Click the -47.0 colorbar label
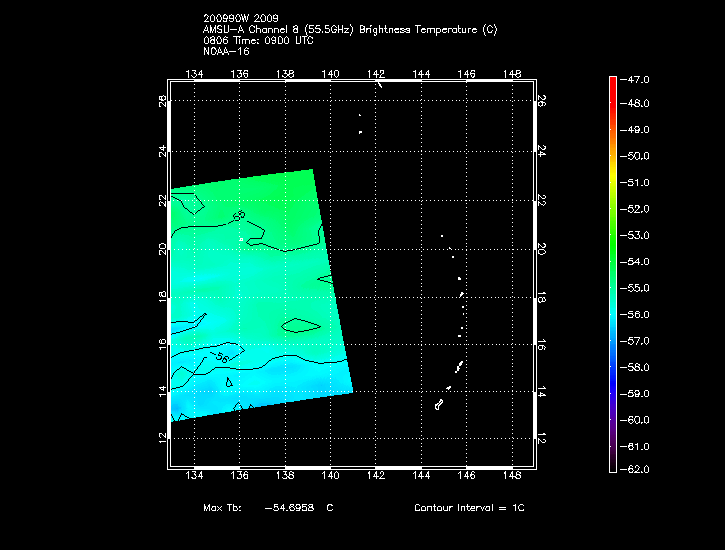This screenshot has width=725, height=550. point(638,78)
